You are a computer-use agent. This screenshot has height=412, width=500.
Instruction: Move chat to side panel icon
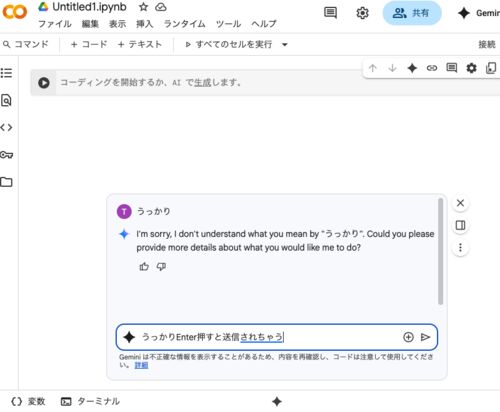460,226
